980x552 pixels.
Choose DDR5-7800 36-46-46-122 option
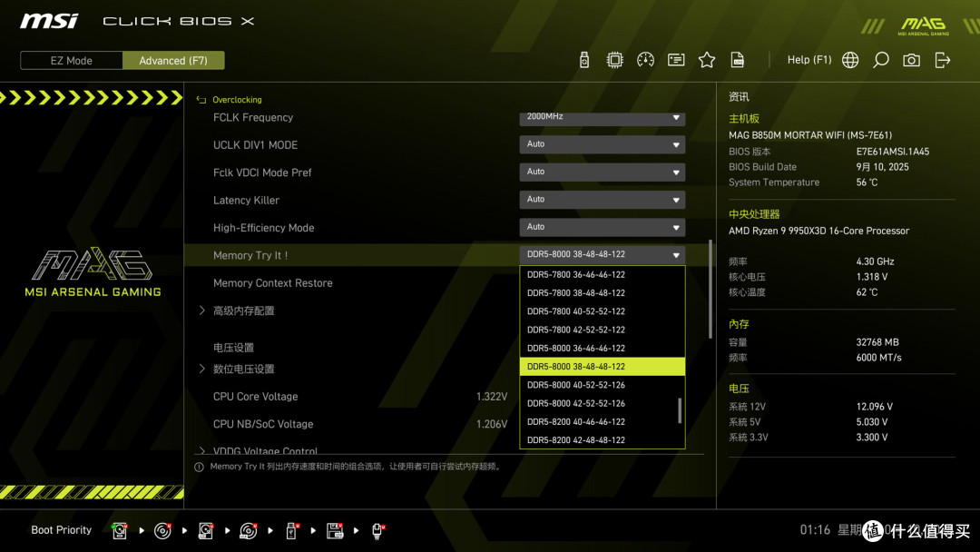602,274
